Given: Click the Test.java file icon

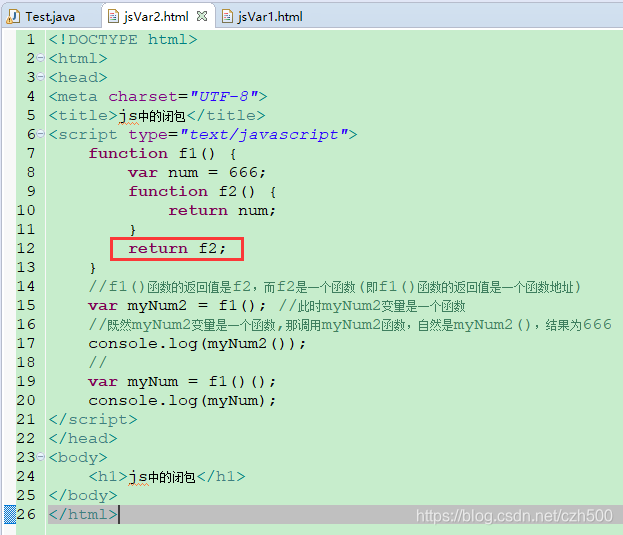Looking at the screenshot, I should pyautogui.click(x=14, y=17).
